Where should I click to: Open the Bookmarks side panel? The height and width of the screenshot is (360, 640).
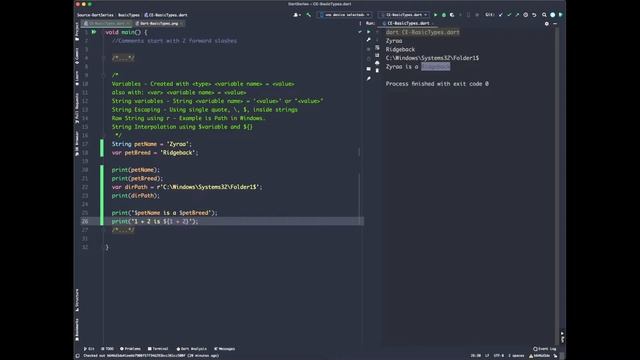tap(77, 329)
